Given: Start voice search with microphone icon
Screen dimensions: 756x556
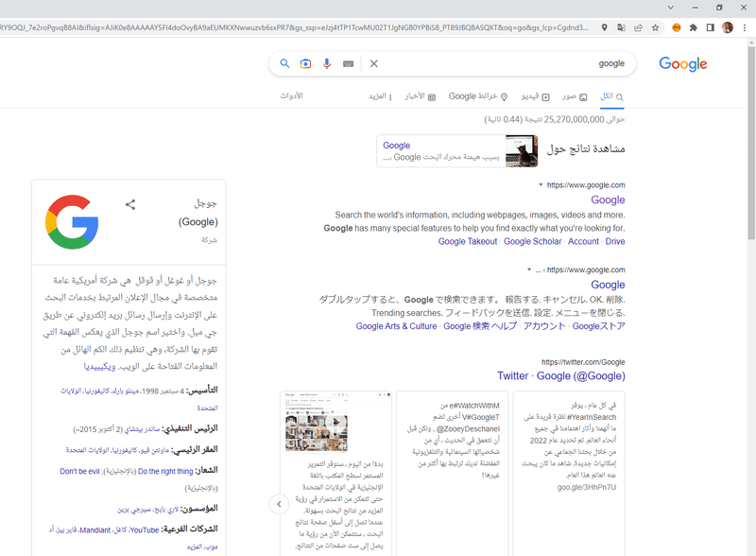Looking at the screenshot, I should tap(327, 63).
